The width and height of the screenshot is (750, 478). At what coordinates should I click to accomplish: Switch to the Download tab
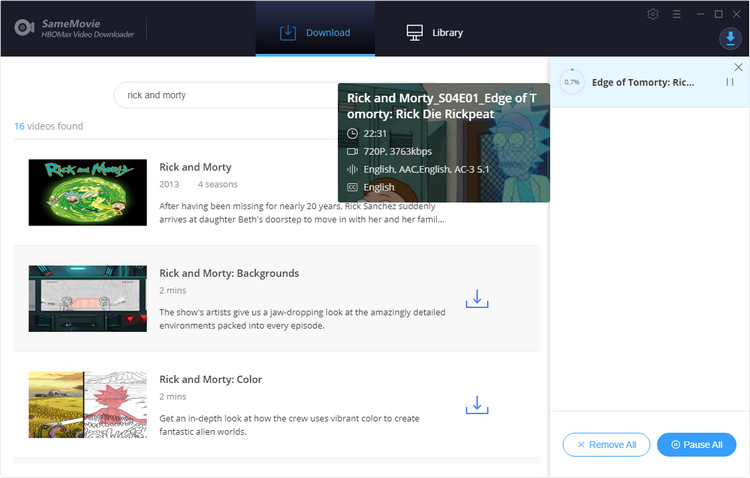tap(315, 32)
